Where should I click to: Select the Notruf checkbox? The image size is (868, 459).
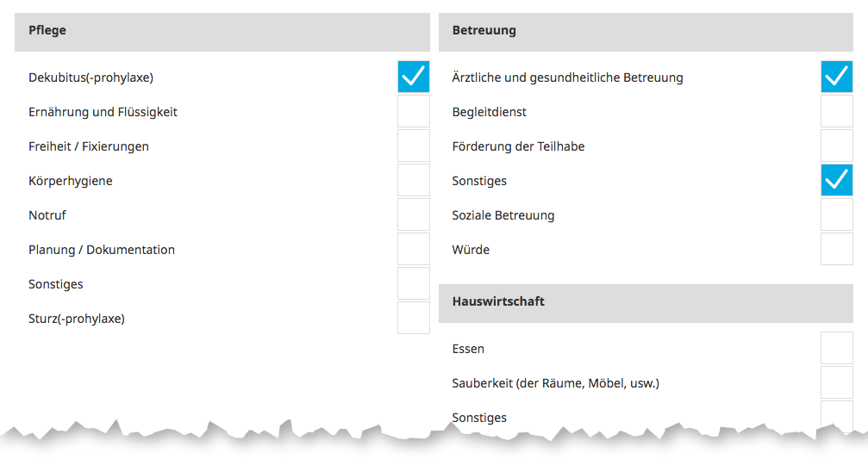[414, 214]
